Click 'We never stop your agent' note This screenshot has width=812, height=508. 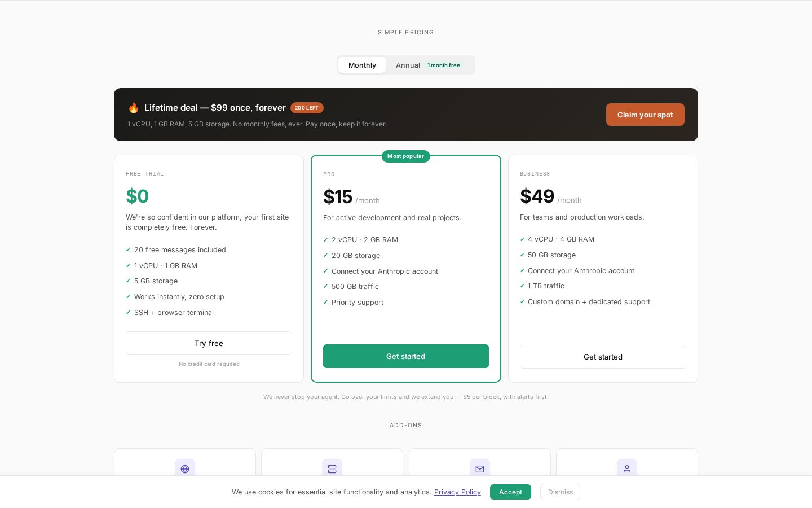point(406,397)
